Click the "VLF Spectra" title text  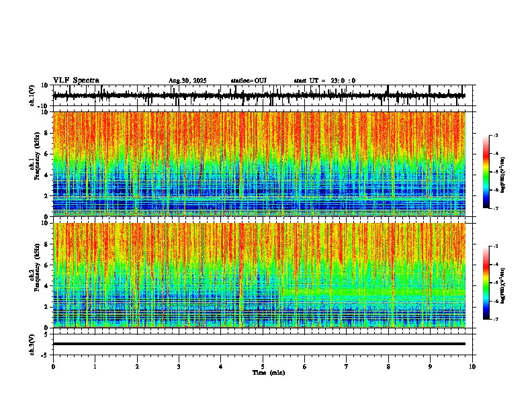76,81
